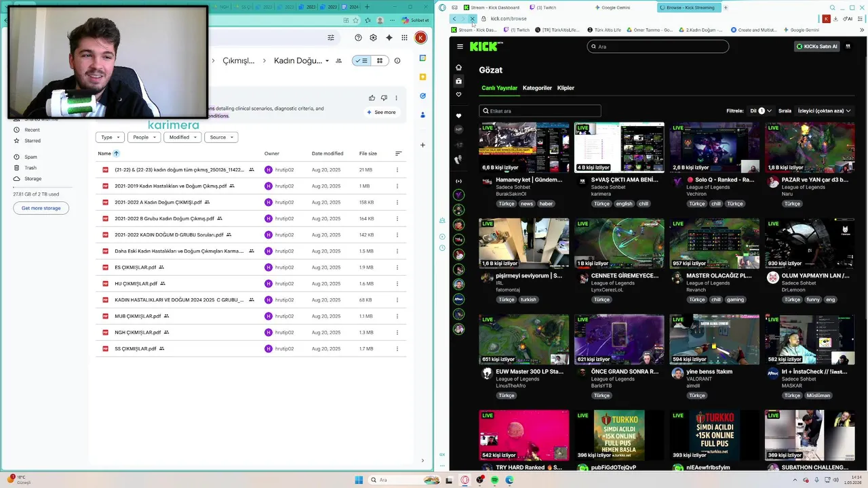Image resolution: width=868 pixels, height=488 pixels.
Task: Select the Kategoriler tab
Action: pos(537,88)
